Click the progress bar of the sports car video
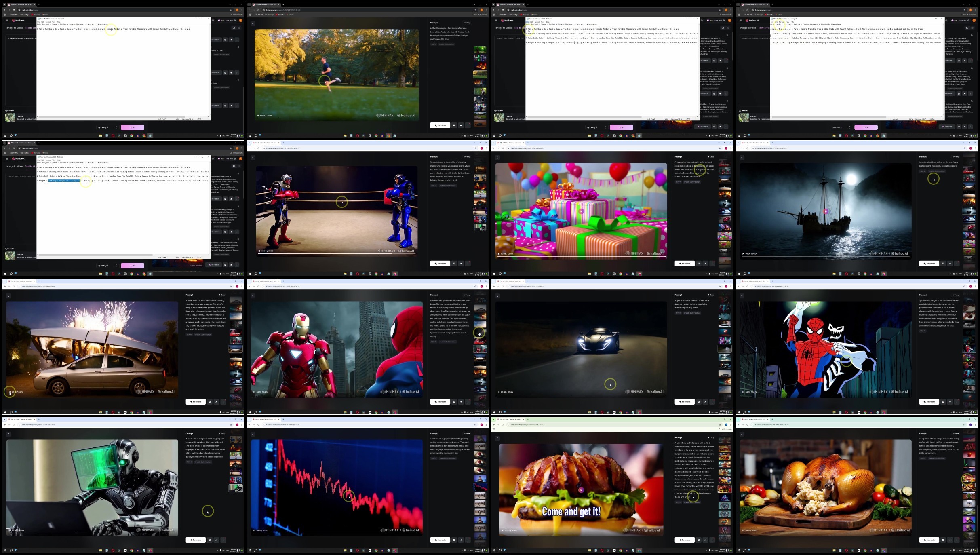This screenshot has width=980, height=555. (x=581, y=395)
